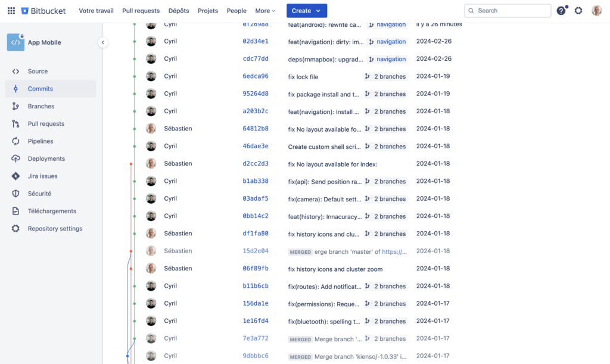
Task: Click branch icon on commit df1fa80 row
Action: tap(367, 234)
